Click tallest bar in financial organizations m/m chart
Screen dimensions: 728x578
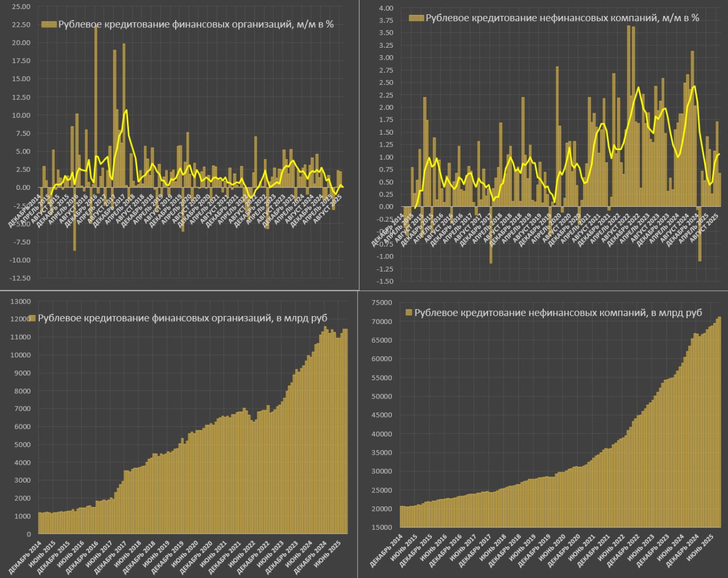click(x=96, y=108)
